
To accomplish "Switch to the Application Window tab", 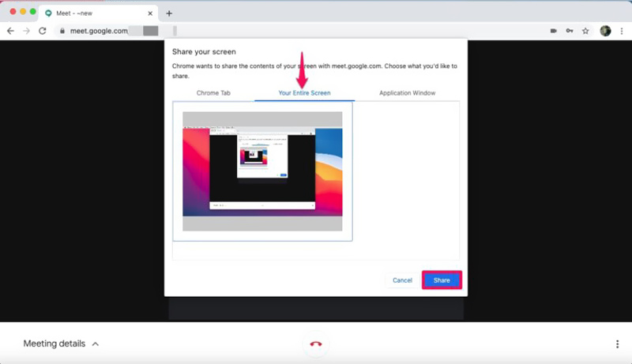I will [x=407, y=92].
